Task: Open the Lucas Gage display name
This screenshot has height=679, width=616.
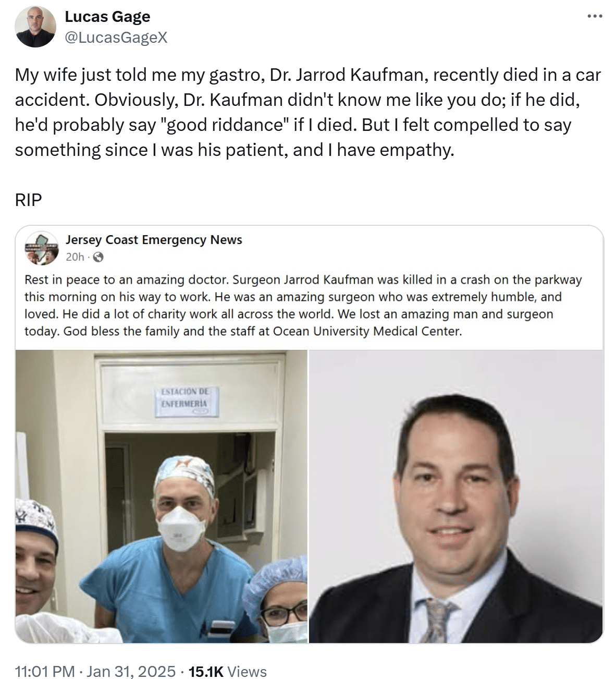Action: [x=107, y=17]
